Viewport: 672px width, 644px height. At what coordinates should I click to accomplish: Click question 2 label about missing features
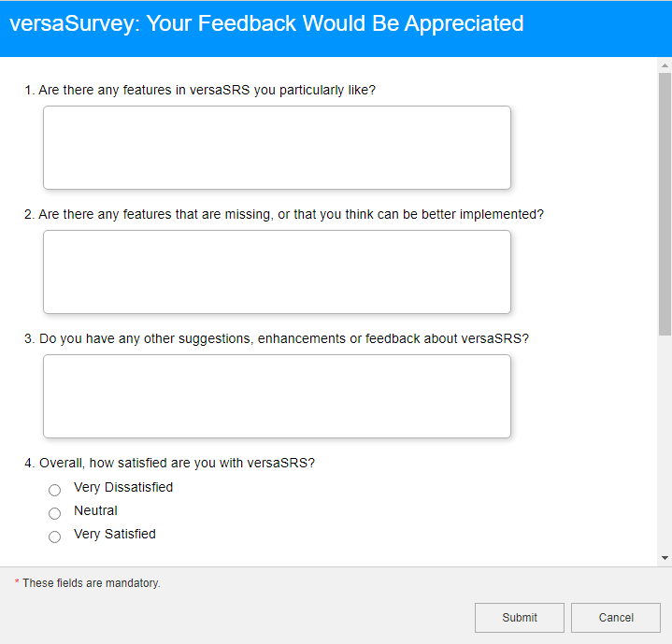click(284, 214)
